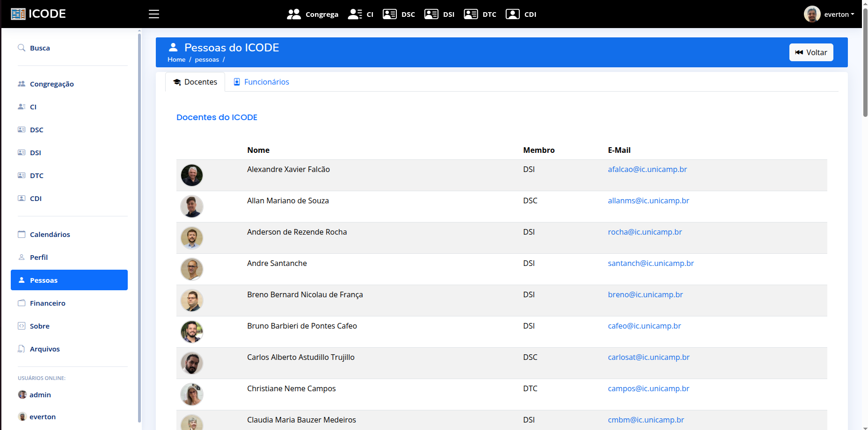Select the Docentes tab
Image resolution: width=868 pixels, height=430 pixels.
(x=195, y=82)
